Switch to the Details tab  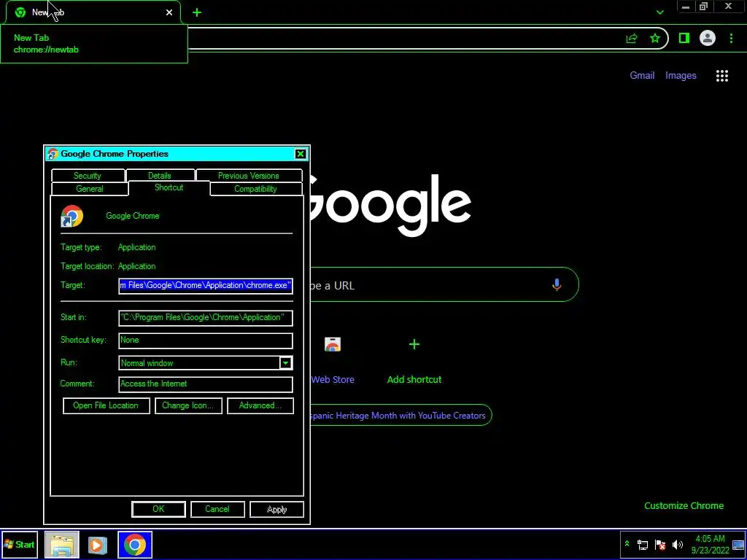160,176
